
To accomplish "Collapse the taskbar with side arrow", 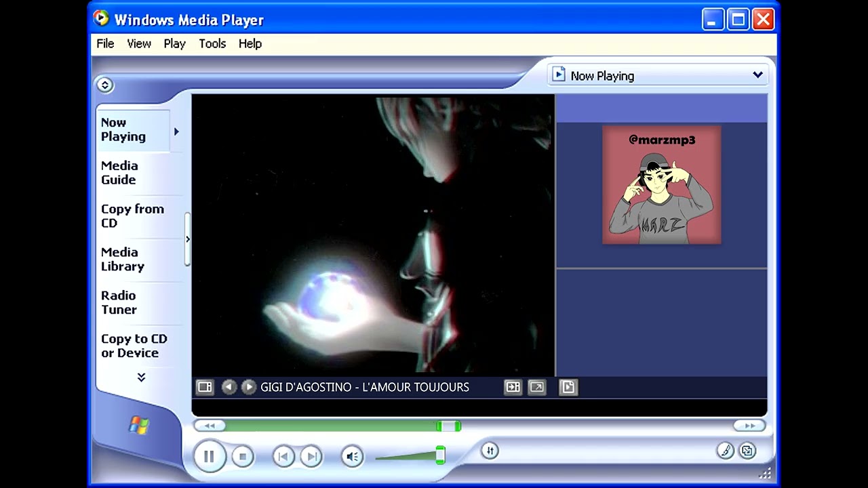I will 188,239.
